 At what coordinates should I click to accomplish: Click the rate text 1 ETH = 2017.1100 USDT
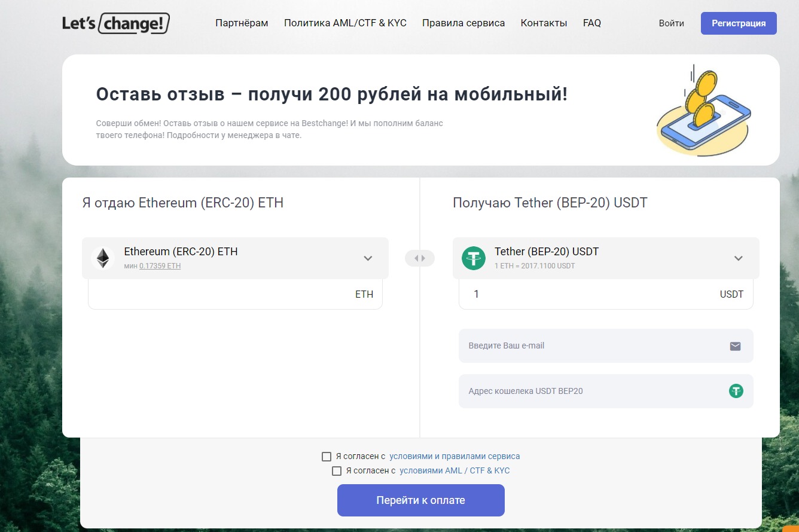click(x=535, y=266)
